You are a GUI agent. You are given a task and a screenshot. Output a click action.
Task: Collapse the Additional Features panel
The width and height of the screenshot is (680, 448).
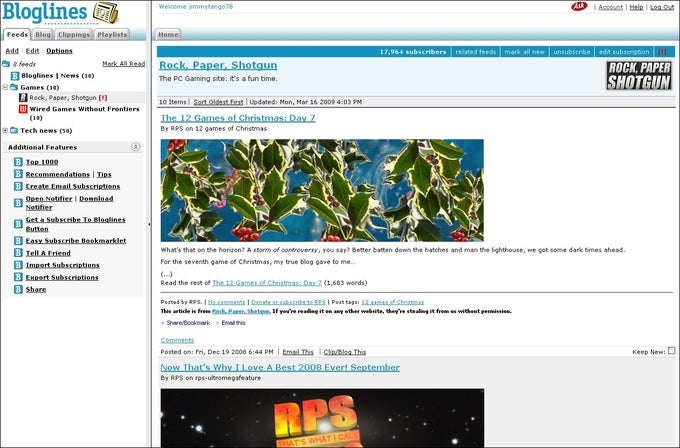point(135,147)
